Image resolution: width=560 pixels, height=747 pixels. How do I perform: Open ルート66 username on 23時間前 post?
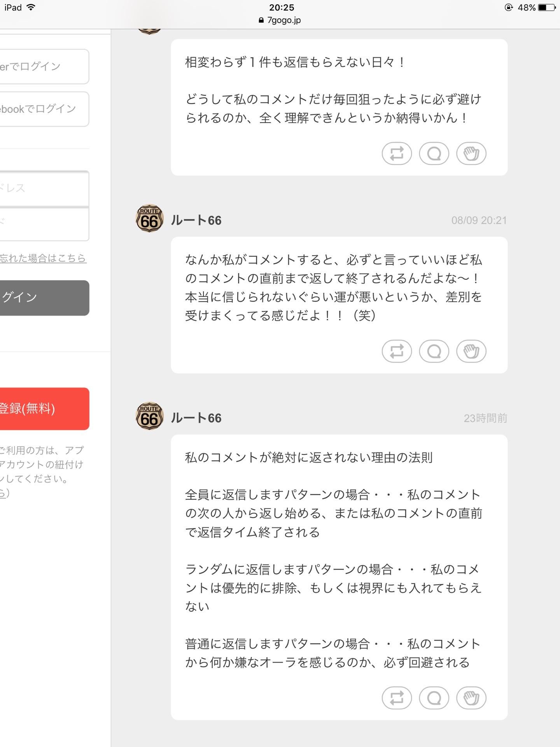click(196, 418)
